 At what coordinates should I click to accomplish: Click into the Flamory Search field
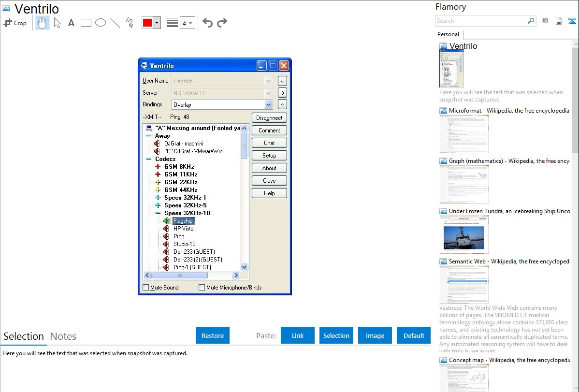click(481, 21)
